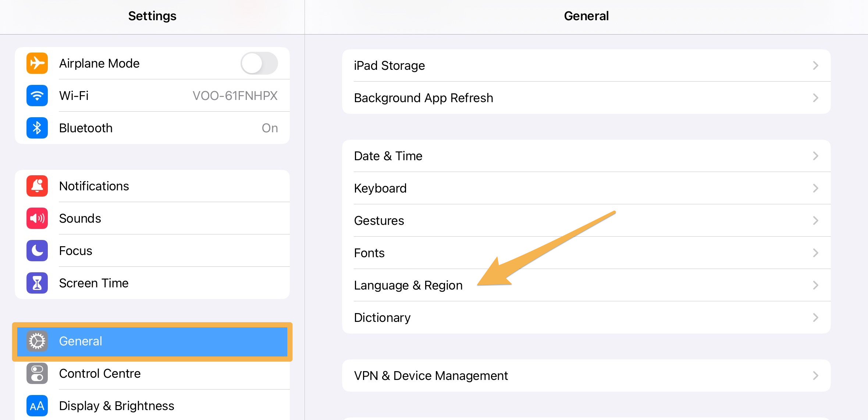Tap the Focus moon icon
Screen dimensions: 868x420
pos(37,251)
